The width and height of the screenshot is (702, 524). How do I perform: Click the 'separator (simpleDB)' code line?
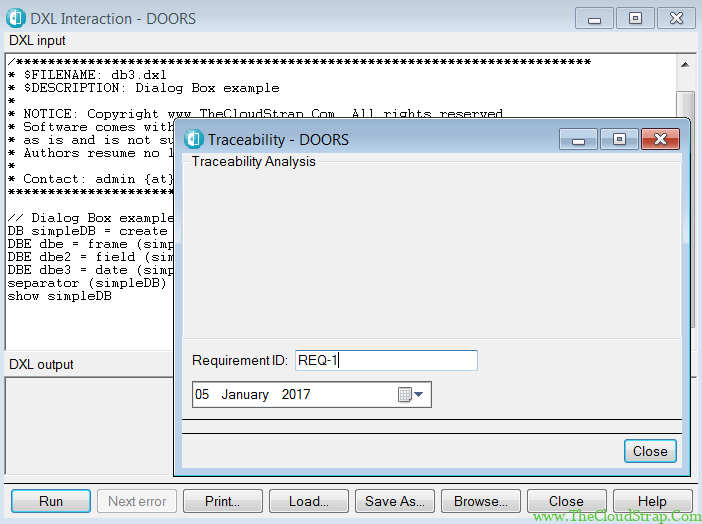(87, 283)
